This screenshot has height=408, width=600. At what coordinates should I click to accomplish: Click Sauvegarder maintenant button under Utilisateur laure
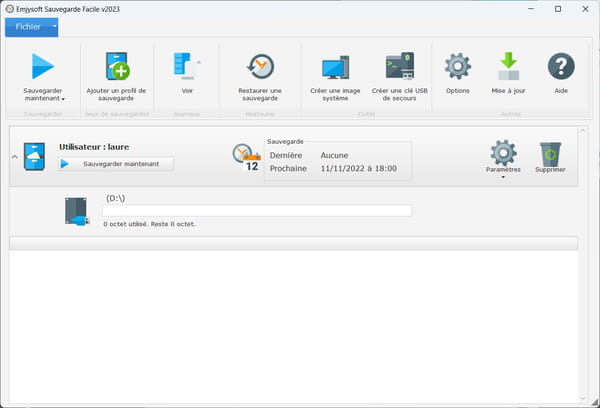pyautogui.click(x=116, y=164)
